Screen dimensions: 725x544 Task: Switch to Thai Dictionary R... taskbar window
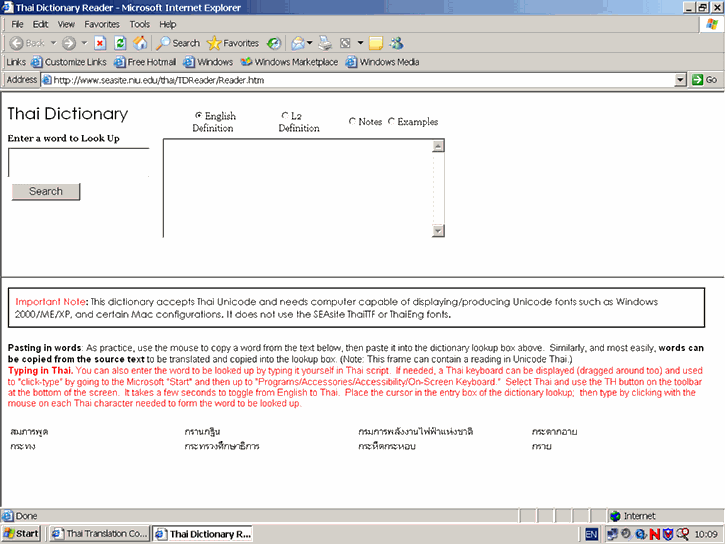click(203, 534)
